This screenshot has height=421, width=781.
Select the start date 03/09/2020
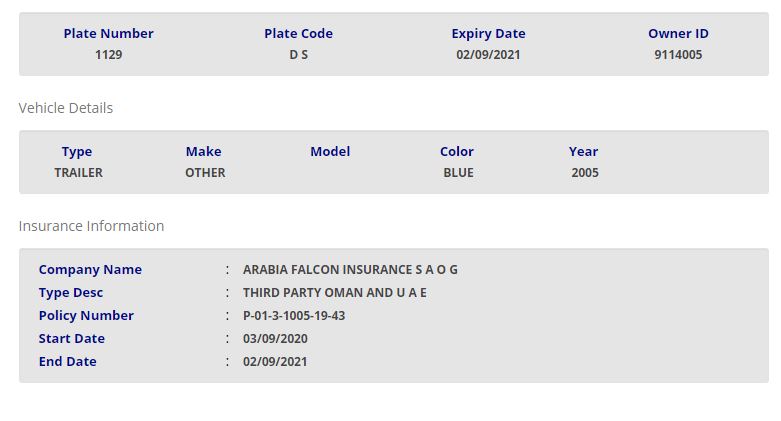[x=275, y=339]
